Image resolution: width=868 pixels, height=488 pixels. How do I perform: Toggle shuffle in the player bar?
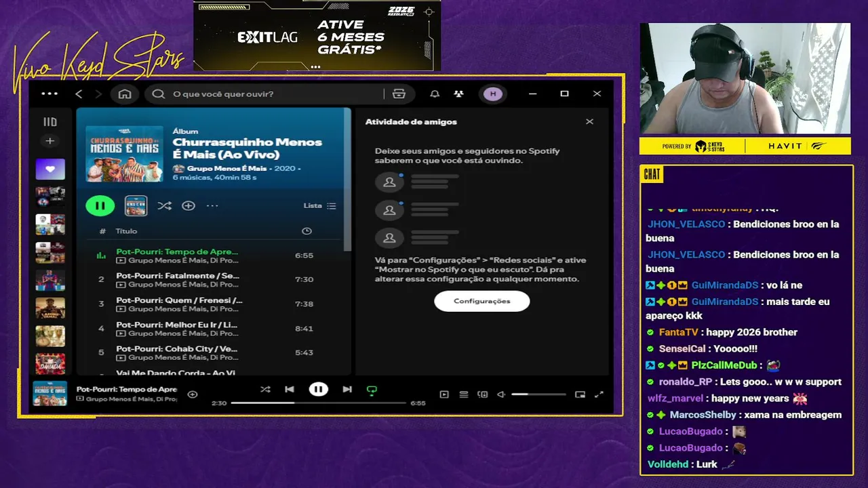coord(265,389)
